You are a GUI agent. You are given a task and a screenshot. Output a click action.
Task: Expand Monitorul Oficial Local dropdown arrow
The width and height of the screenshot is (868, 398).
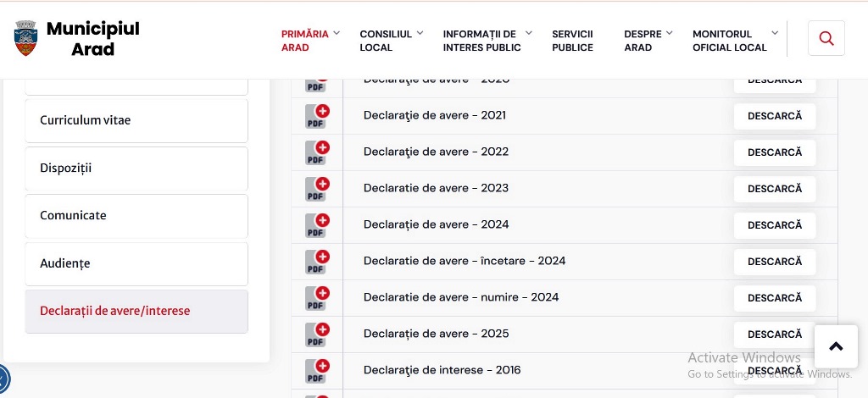point(776,34)
